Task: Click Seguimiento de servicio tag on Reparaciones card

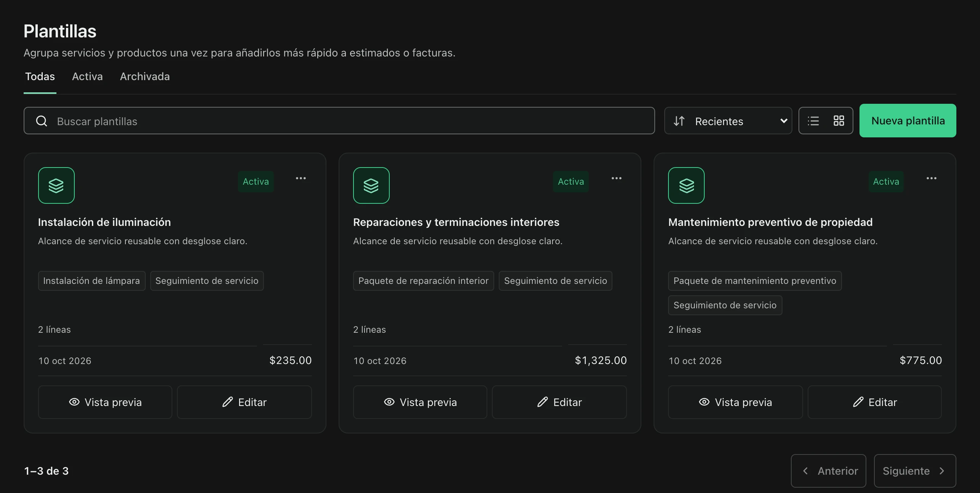Action: 556,281
